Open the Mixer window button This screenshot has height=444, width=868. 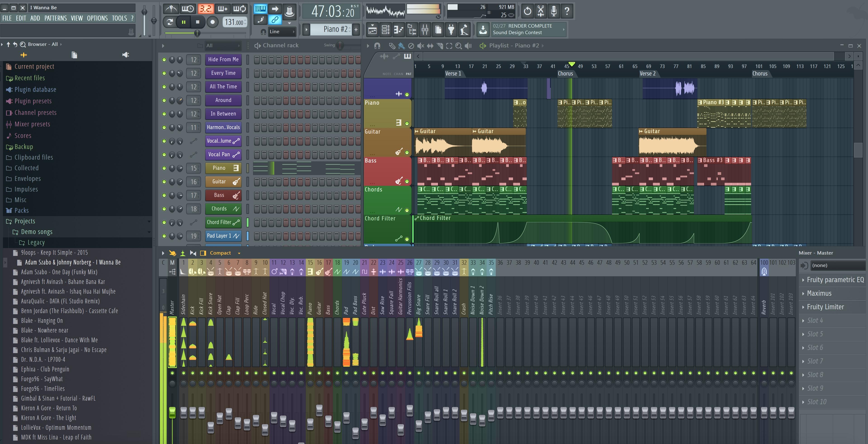pyautogui.click(x=425, y=30)
